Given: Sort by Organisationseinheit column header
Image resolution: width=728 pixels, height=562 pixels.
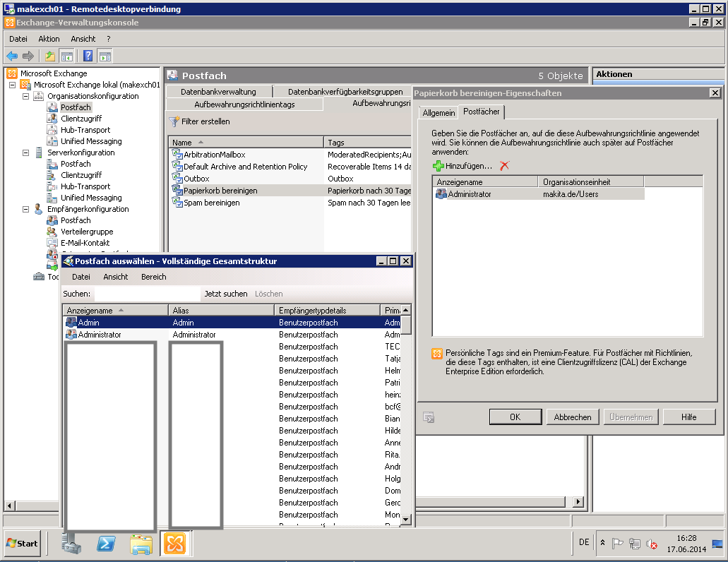Looking at the screenshot, I should [x=590, y=182].
